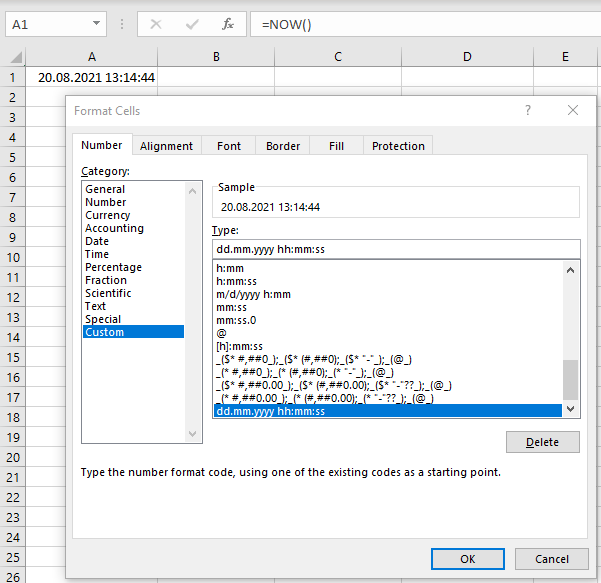
Task: Open the Fill tab
Action: [x=336, y=146]
